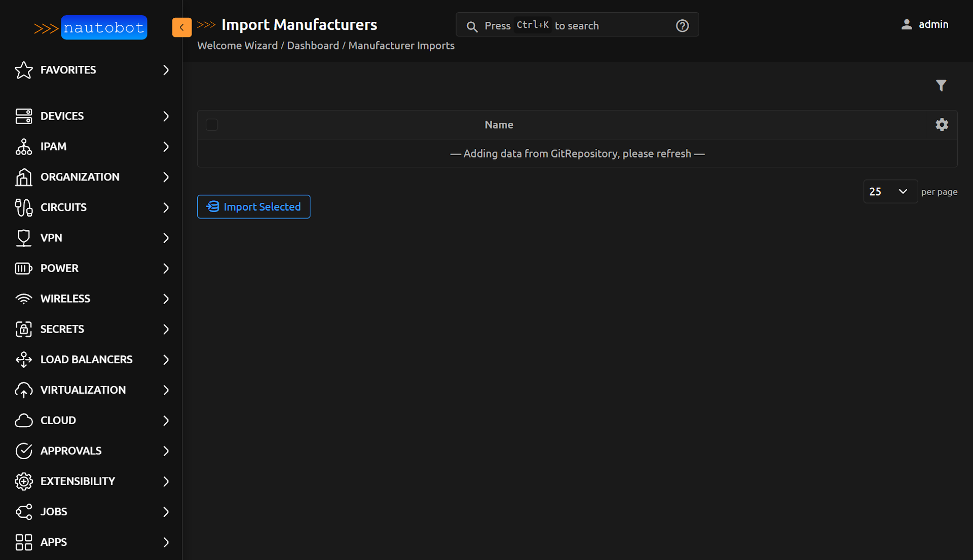
Task: Click the search help question icon
Action: (682, 26)
